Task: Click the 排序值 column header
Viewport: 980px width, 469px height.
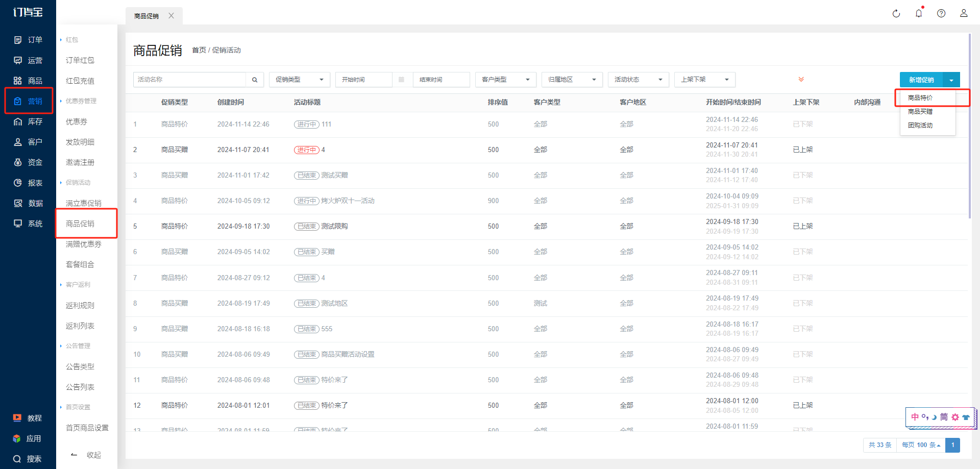Action: [x=498, y=102]
